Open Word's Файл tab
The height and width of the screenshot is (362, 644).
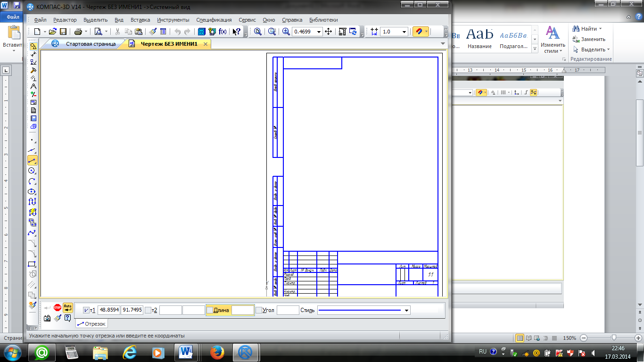pyautogui.click(x=12, y=16)
